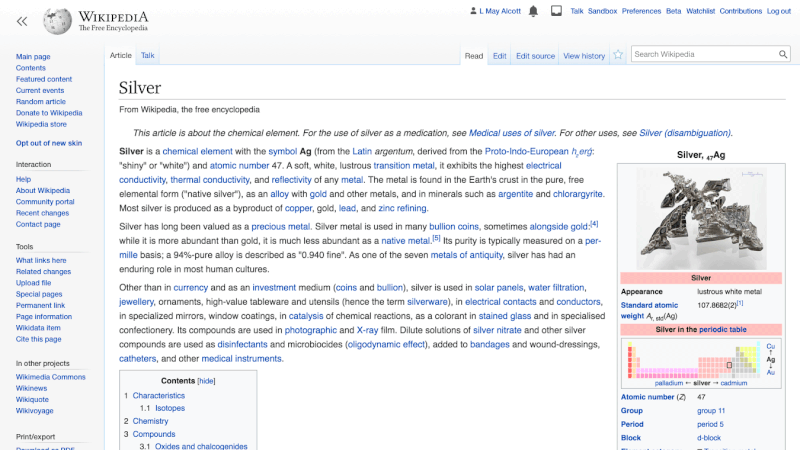The width and height of the screenshot is (800, 450).
Task: Click the magnifying glass search button
Action: [x=782, y=54]
